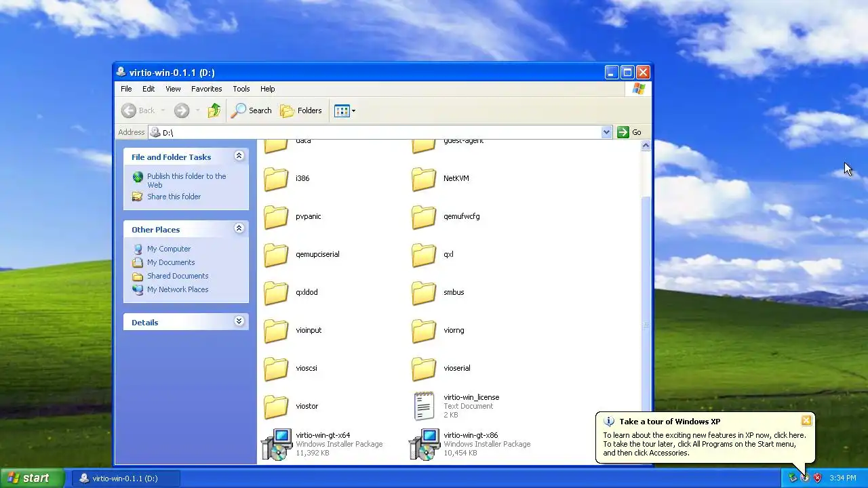The width and height of the screenshot is (868, 488).
Task: Expand the Address bar dropdown list
Action: pos(606,132)
